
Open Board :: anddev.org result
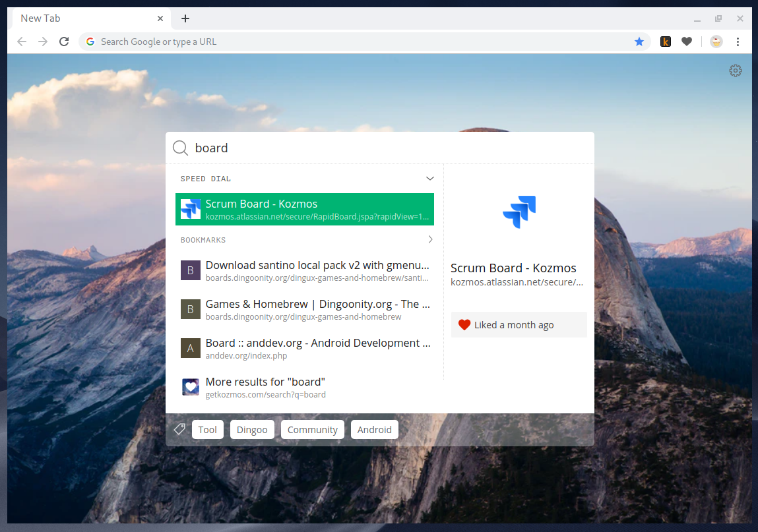[305, 348]
